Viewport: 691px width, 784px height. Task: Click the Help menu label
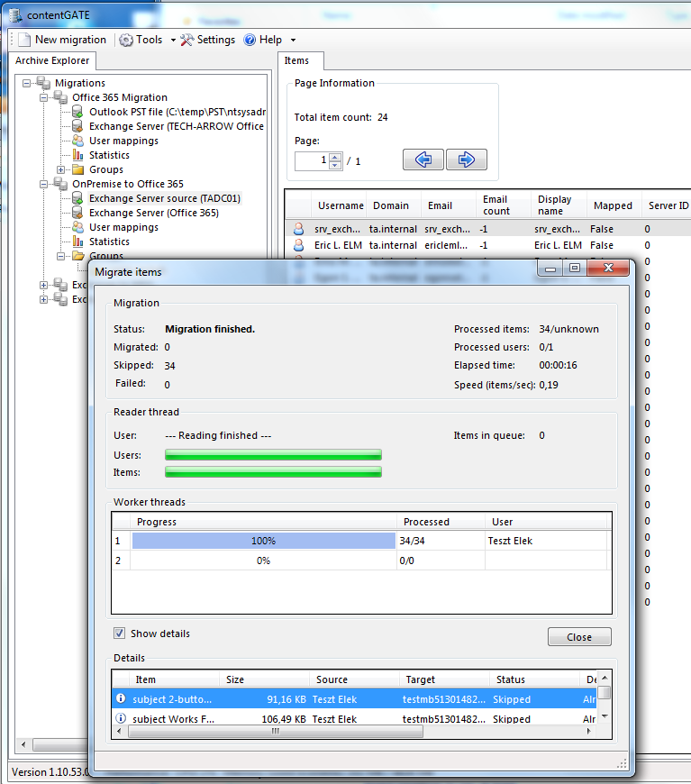[x=270, y=40]
